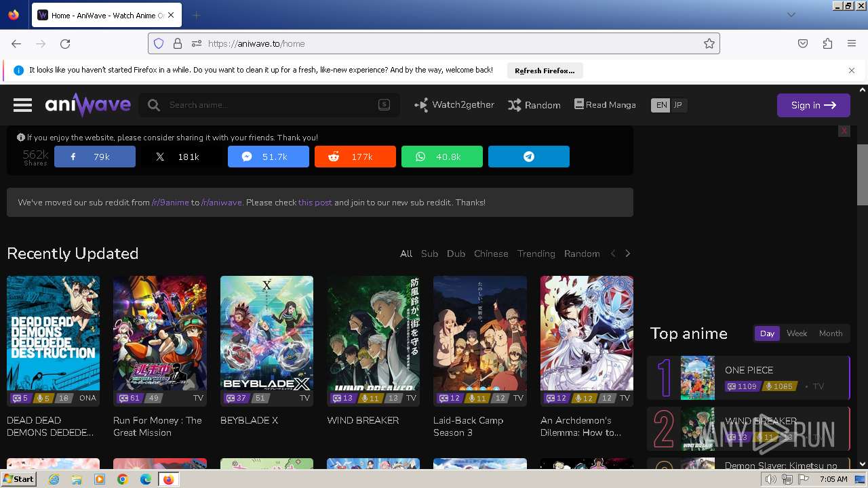
Task: Click the aniwave logo
Action: click(88, 105)
